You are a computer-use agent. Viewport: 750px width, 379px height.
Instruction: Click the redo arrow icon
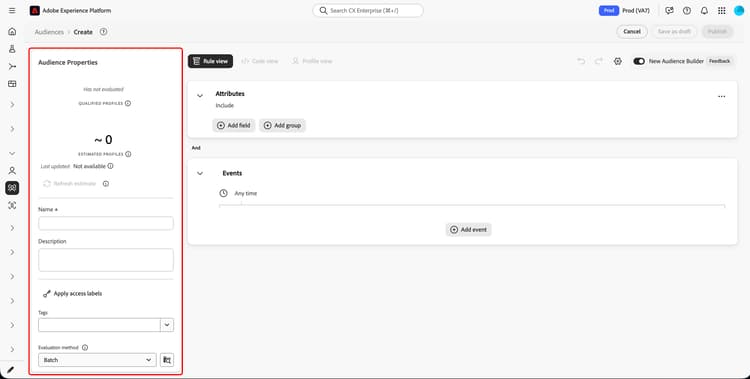coord(599,61)
